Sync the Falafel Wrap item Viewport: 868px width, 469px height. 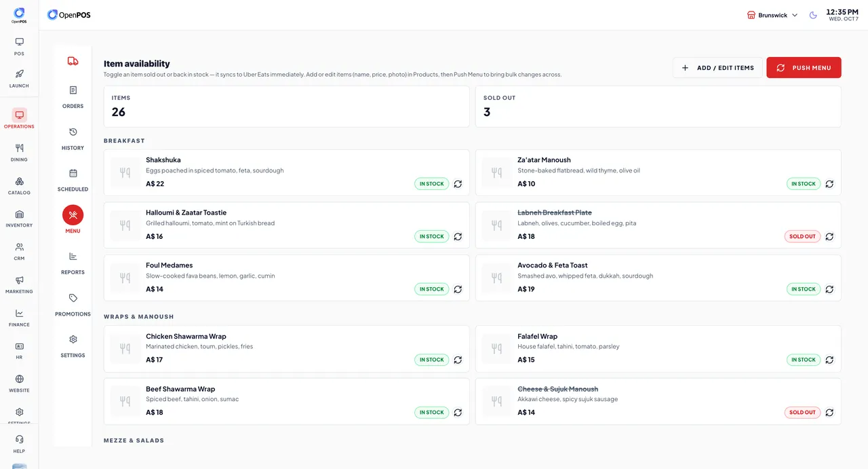pos(829,360)
